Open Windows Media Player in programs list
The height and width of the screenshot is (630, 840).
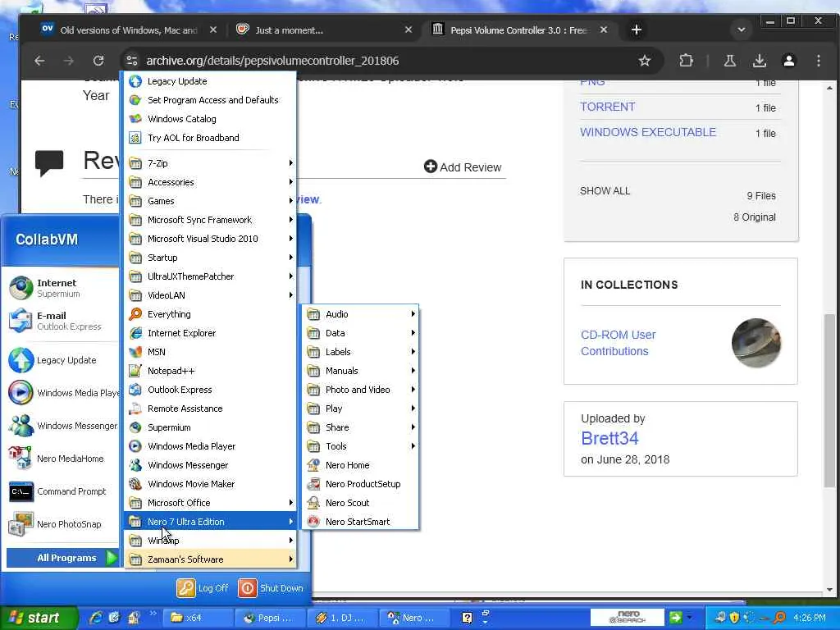(x=211, y=445)
